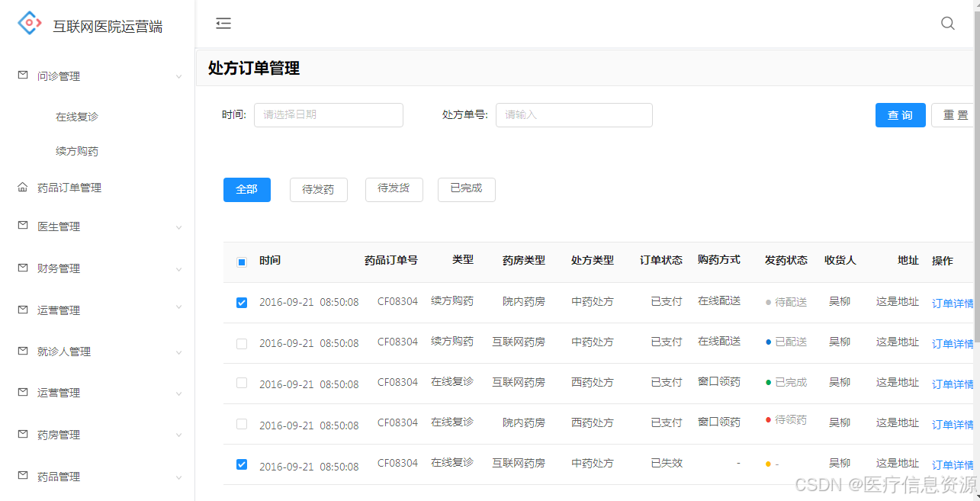Click the envelope icon beside 药品管理
This screenshot has height=501, width=980.
(22, 476)
